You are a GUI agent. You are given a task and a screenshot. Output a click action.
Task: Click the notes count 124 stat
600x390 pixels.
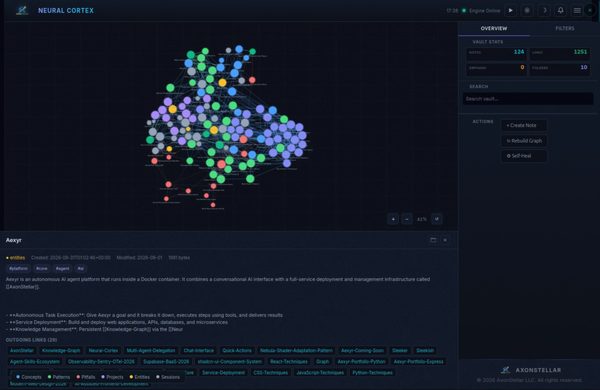496,53
